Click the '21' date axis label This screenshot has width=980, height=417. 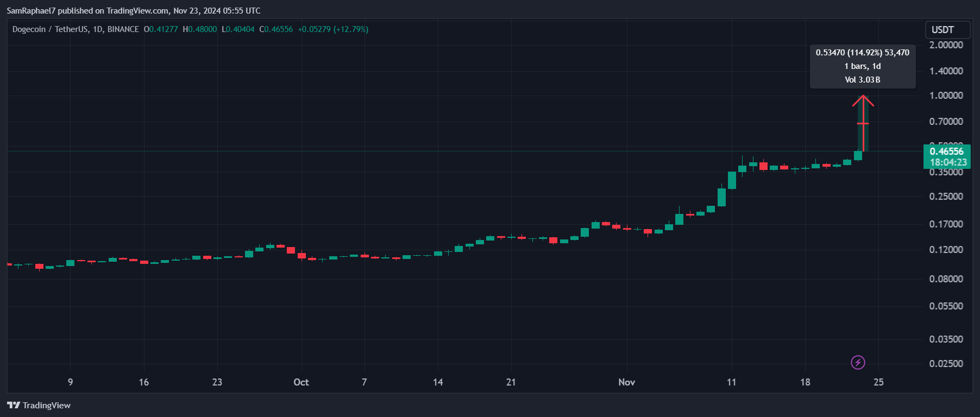click(511, 382)
